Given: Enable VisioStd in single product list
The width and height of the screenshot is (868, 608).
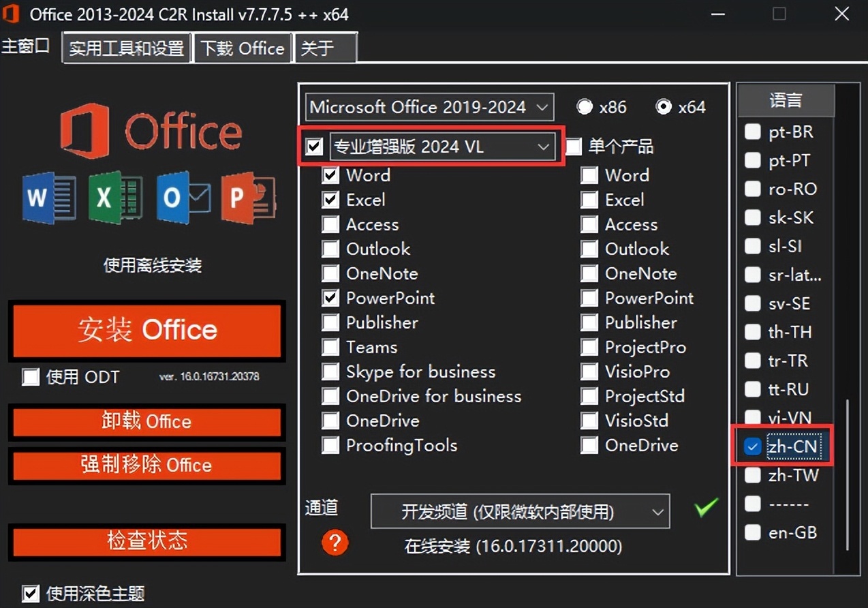Looking at the screenshot, I should pyautogui.click(x=589, y=421).
